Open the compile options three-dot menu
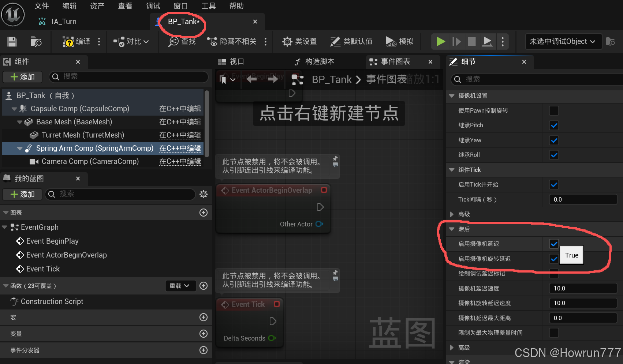Image resolution: width=623 pixels, height=364 pixels. [x=99, y=42]
